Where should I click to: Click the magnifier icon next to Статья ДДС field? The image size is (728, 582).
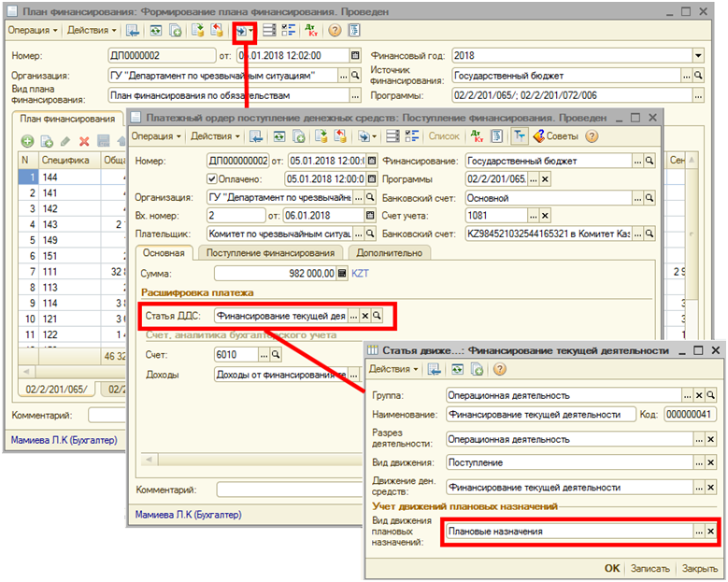click(x=377, y=316)
